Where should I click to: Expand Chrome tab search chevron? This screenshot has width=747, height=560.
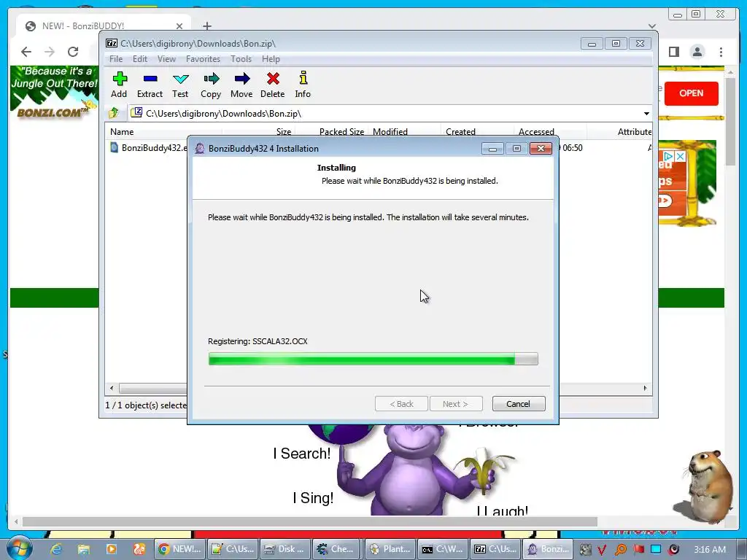651,26
